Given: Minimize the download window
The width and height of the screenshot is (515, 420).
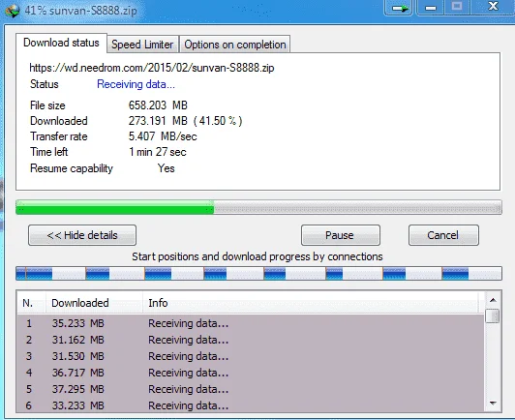Looking at the screenshot, I should pyautogui.click(x=431, y=7).
